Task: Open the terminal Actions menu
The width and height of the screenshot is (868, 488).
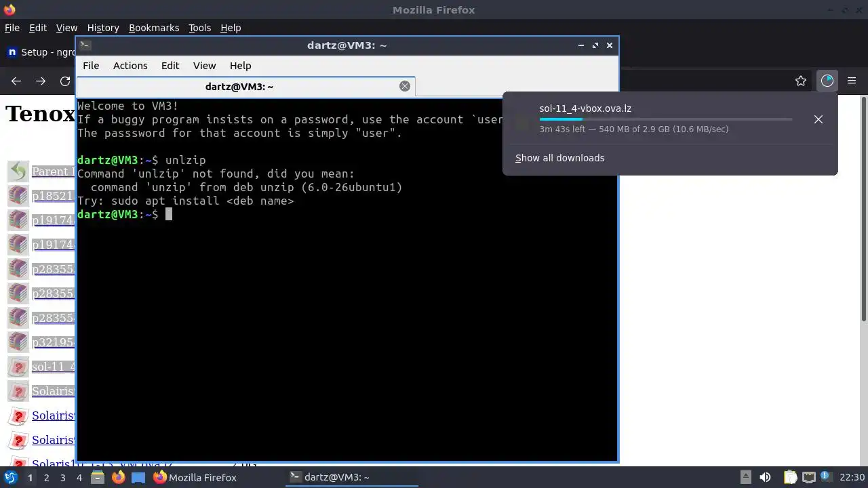Action: 130,66
